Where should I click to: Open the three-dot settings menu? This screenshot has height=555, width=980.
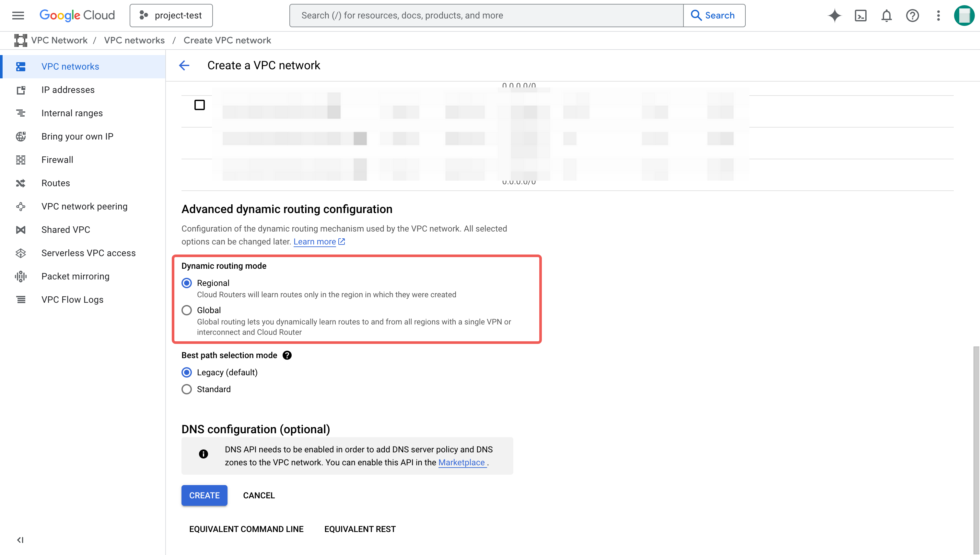(939, 16)
